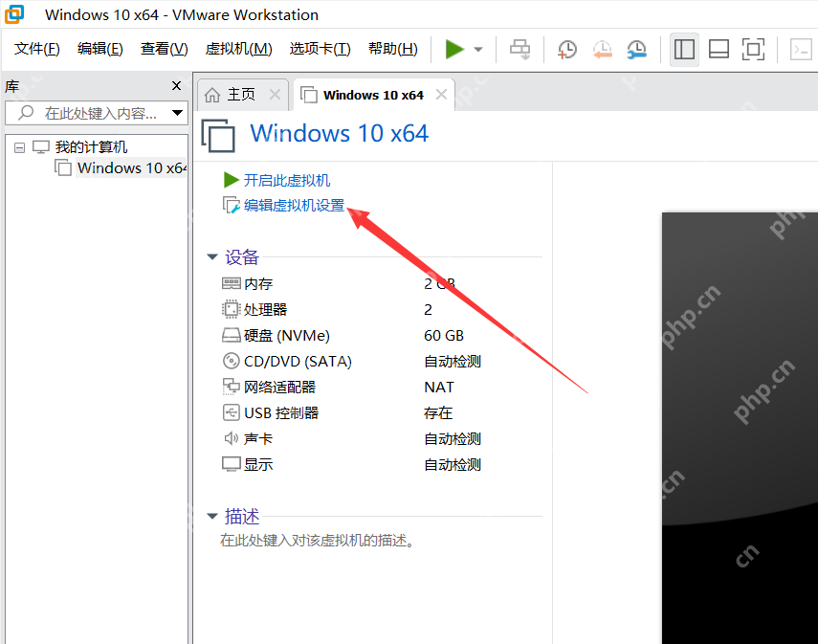Take a snapshot of the virtual machine
The image size is (818, 644).
coord(566,49)
